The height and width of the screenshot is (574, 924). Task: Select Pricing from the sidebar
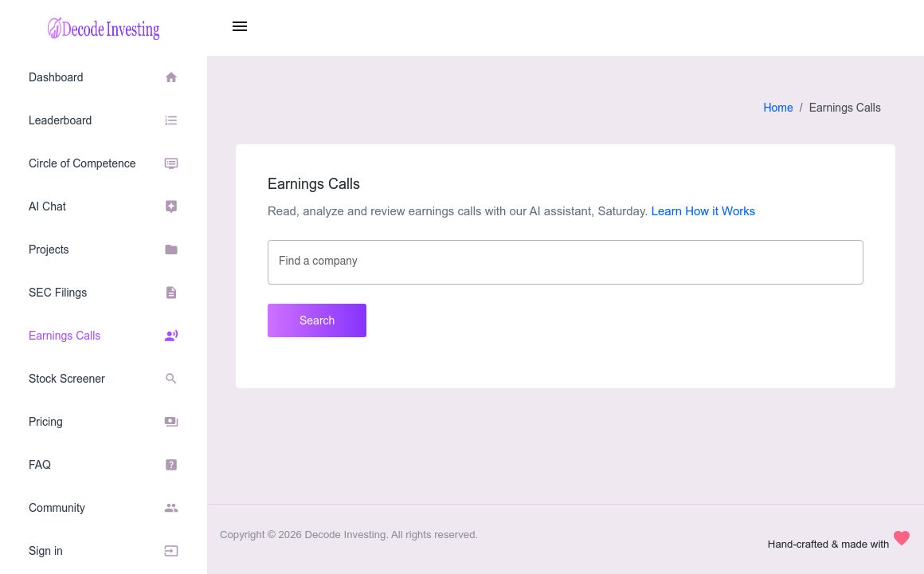click(45, 422)
